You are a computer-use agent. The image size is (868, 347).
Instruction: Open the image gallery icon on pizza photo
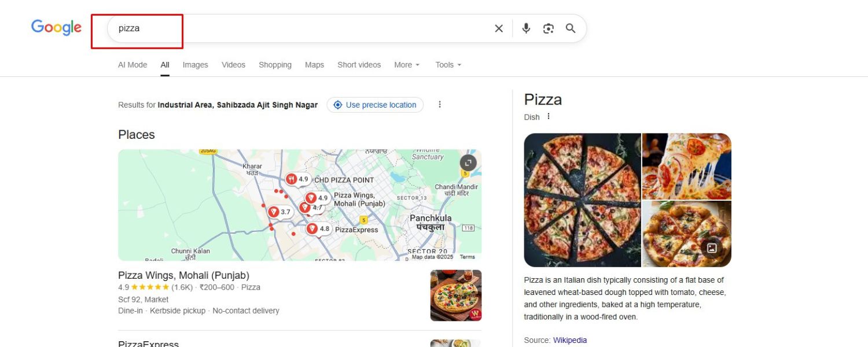pyautogui.click(x=712, y=248)
